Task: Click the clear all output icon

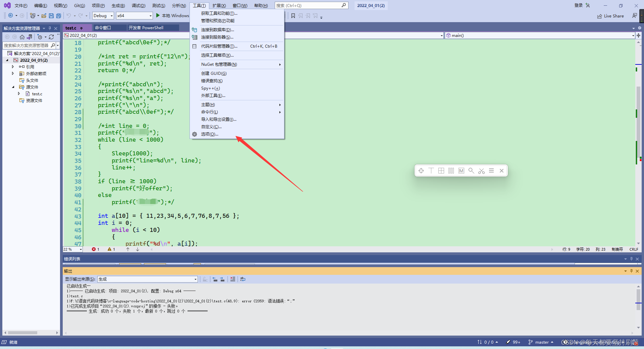Action: (233, 279)
